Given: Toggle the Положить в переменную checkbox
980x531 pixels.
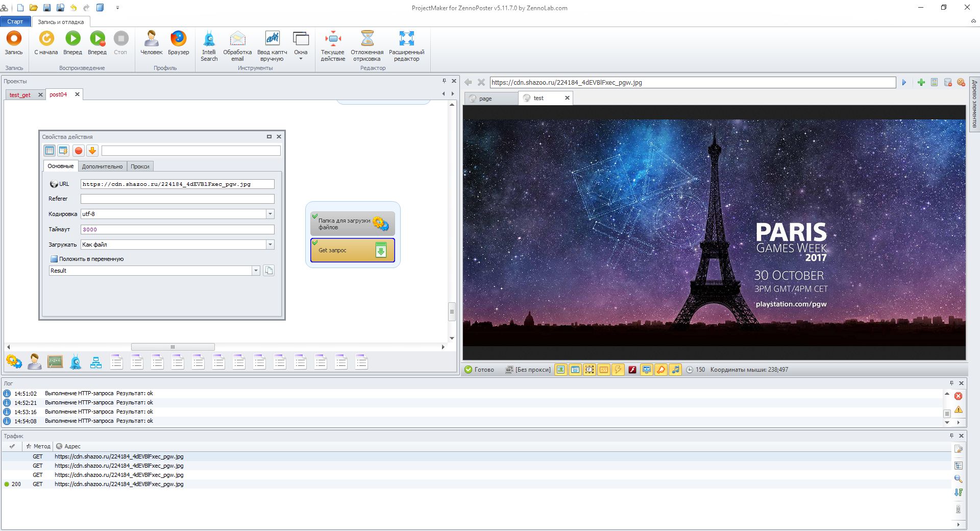Looking at the screenshot, I should 54,259.
